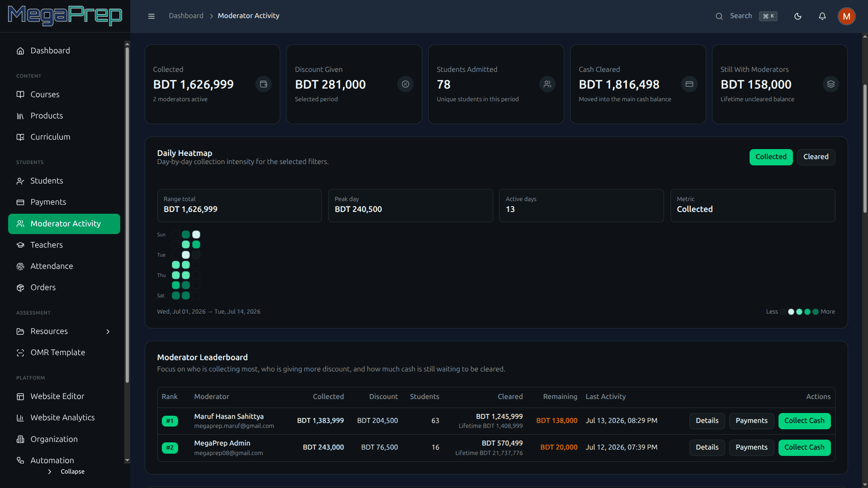Image resolution: width=868 pixels, height=488 pixels.
Task: Click the Teachers graduation cap icon
Action: [x=20, y=245]
